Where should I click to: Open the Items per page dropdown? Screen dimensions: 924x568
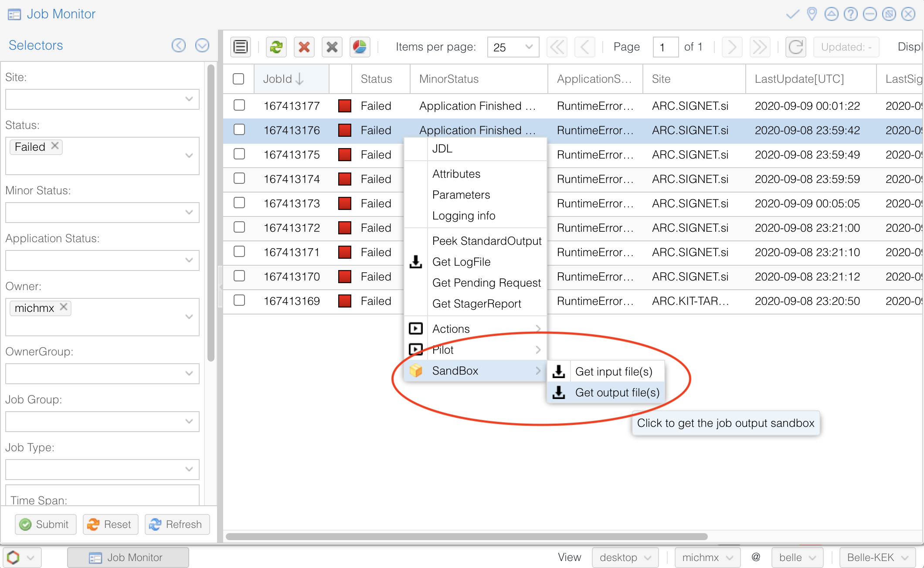(x=513, y=47)
